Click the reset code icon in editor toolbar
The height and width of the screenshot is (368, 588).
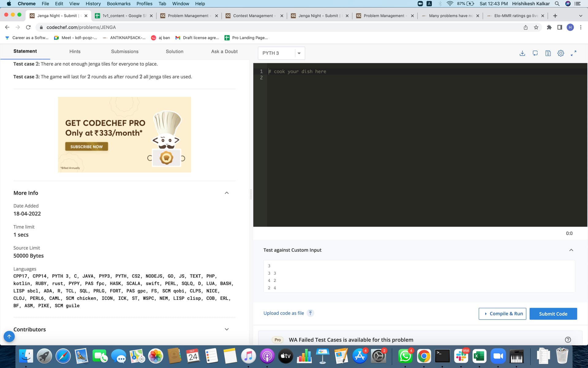click(x=535, y=53)
